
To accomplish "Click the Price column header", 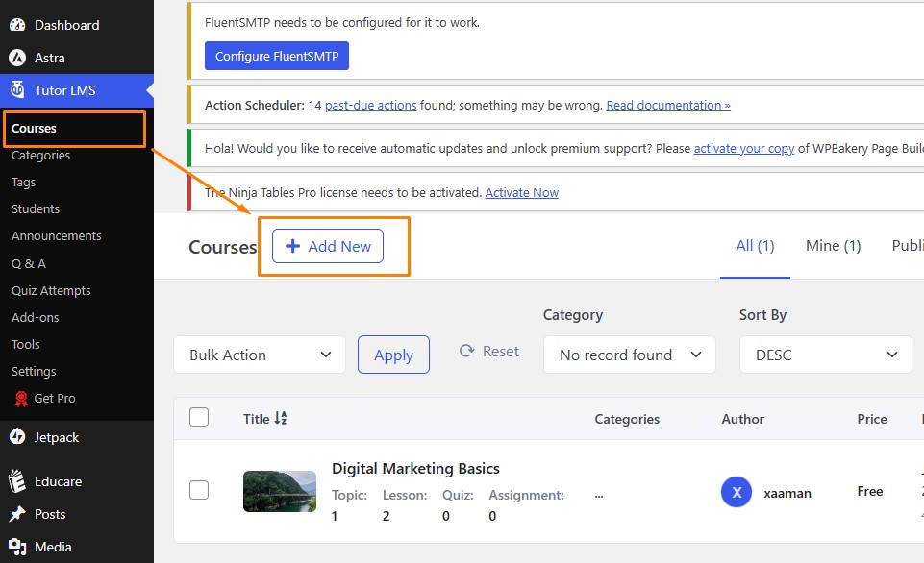I will pos(872,419).
